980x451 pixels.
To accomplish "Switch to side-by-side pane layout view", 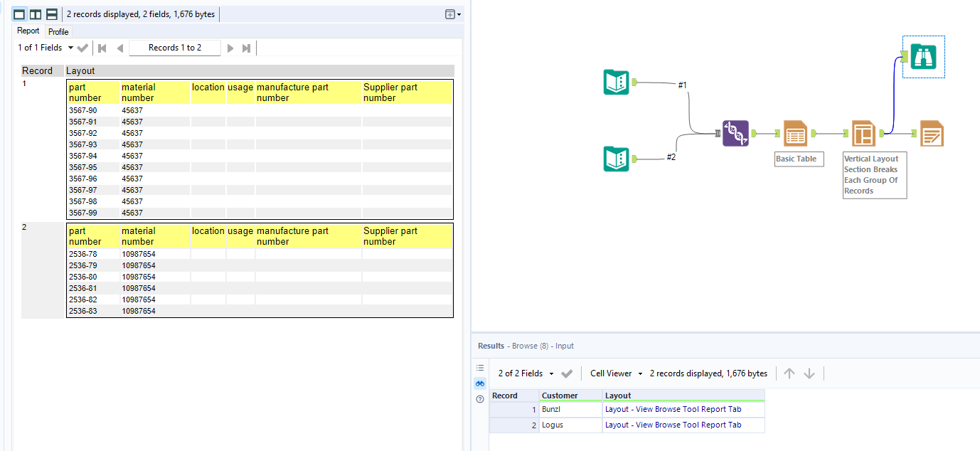I will point(34,13).
